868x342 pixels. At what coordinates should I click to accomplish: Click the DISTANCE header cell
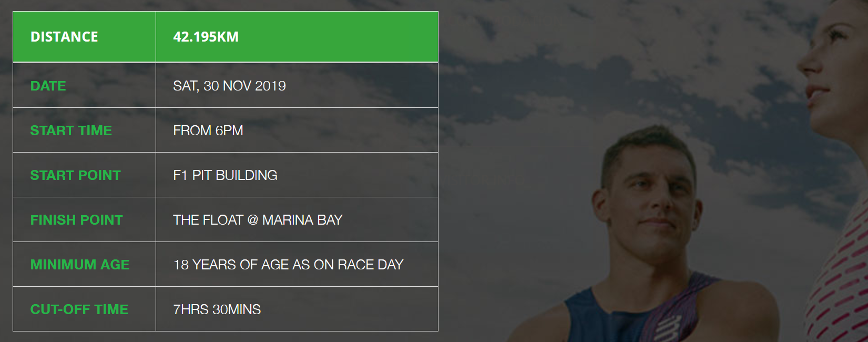pyautogui.click(x=64, y=37)
